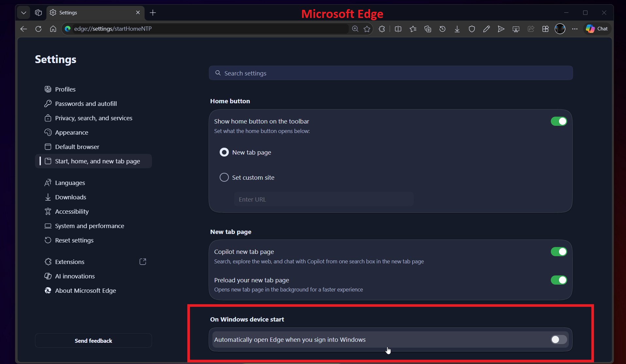Screen dimensions: 626x364
Task: Select the Set custom site radio button
Action: tap(224, 177)
